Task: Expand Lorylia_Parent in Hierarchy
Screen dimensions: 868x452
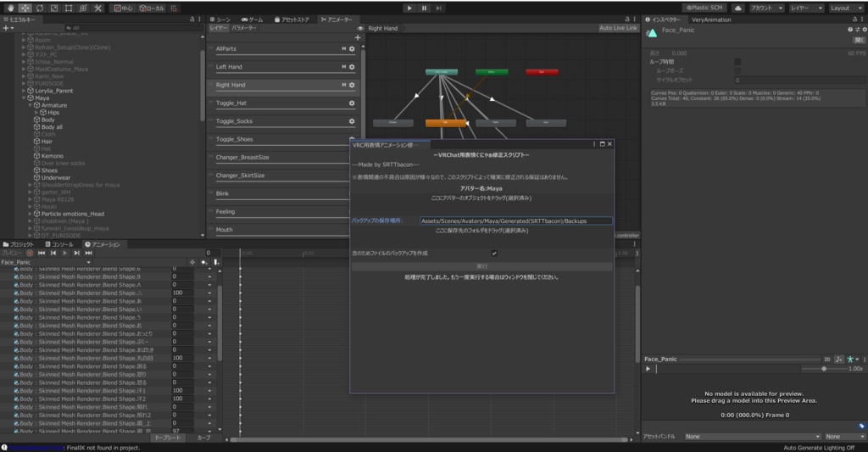Action: tap(24, 91)
